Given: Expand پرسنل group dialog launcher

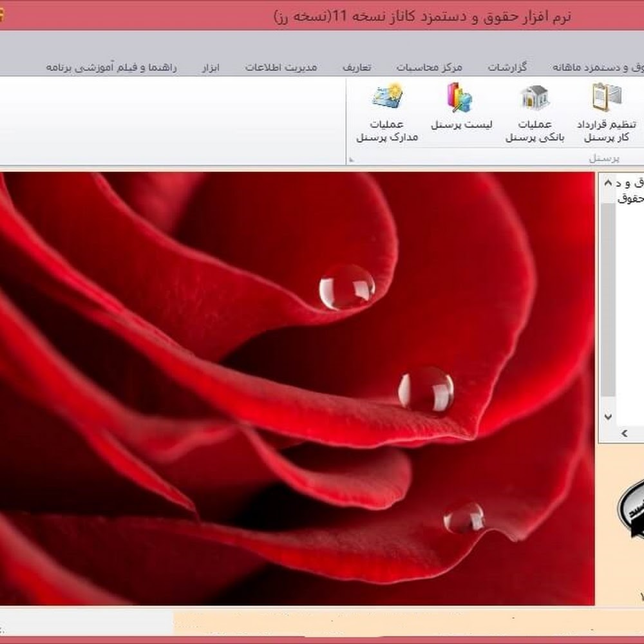Looking at the screenshot, I should coord(352,160).
